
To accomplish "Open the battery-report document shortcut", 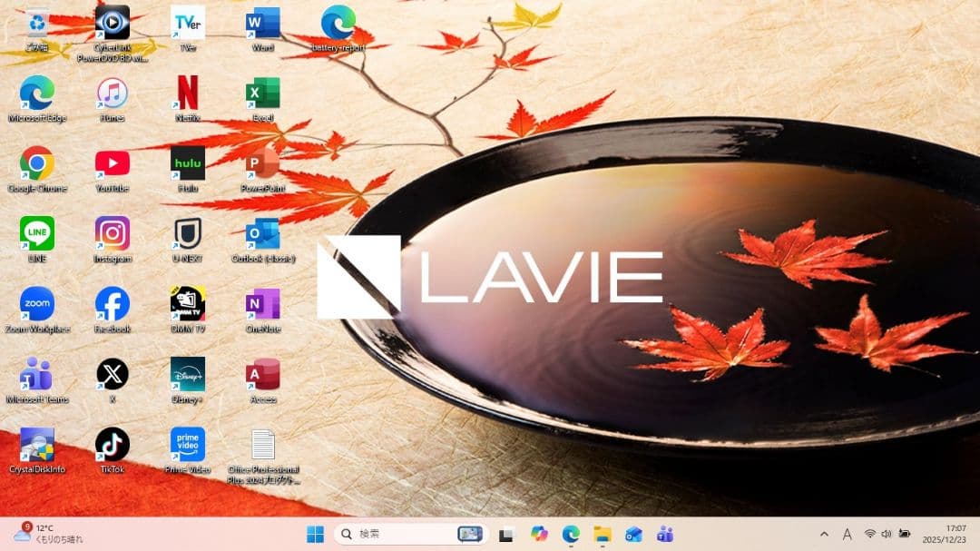I will pos(338,23).
